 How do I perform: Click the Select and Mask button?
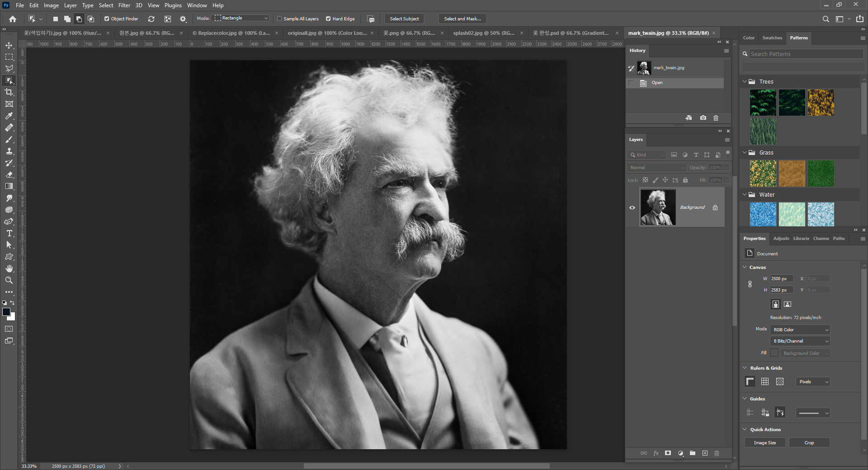point(462,19)
